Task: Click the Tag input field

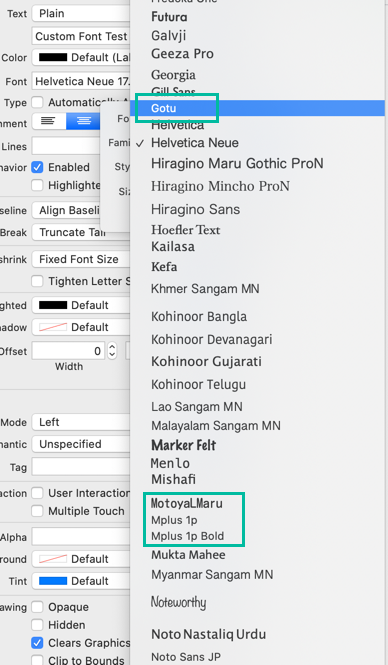Action: 81,467
